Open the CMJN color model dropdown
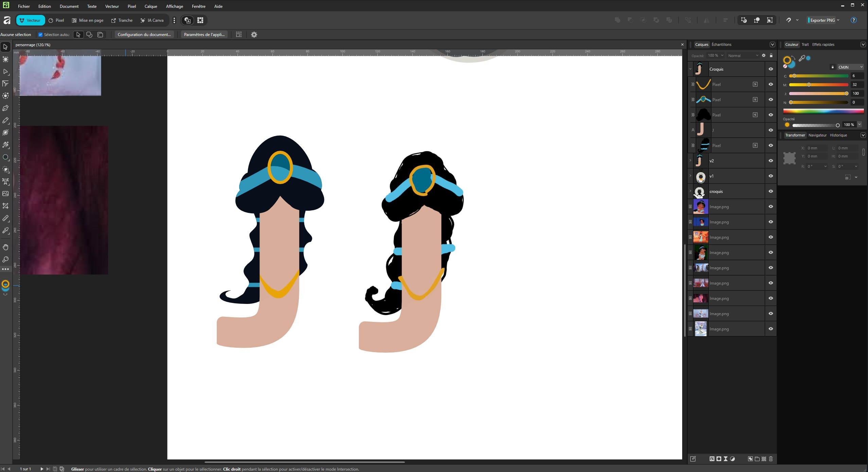Viewport: 868px width, 472px height. click(850, 67)
